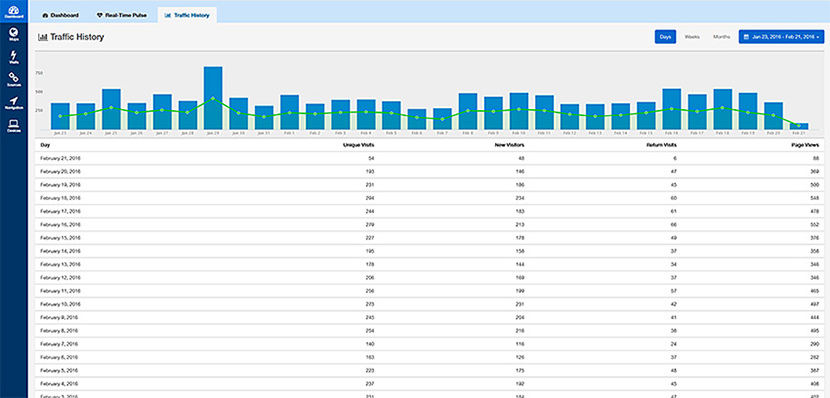830x398 pixels.
Task: Click the short Feb 21 bar in chart
Action: [799, 126]
